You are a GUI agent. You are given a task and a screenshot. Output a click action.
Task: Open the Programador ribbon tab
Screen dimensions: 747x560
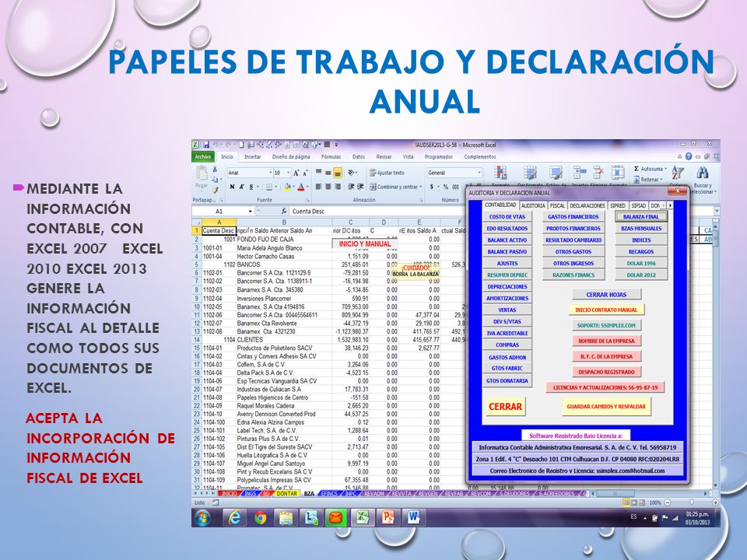(438, 156)
